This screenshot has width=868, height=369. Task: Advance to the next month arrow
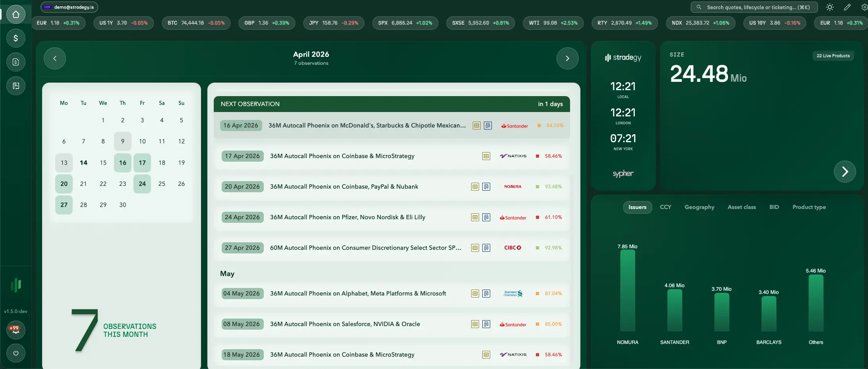point(567,58)
